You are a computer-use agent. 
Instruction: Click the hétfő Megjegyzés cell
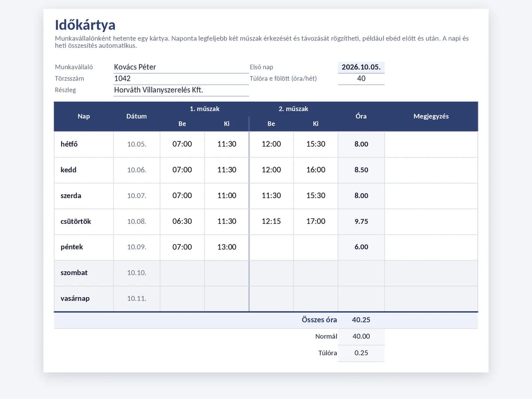tap(431, 144)
